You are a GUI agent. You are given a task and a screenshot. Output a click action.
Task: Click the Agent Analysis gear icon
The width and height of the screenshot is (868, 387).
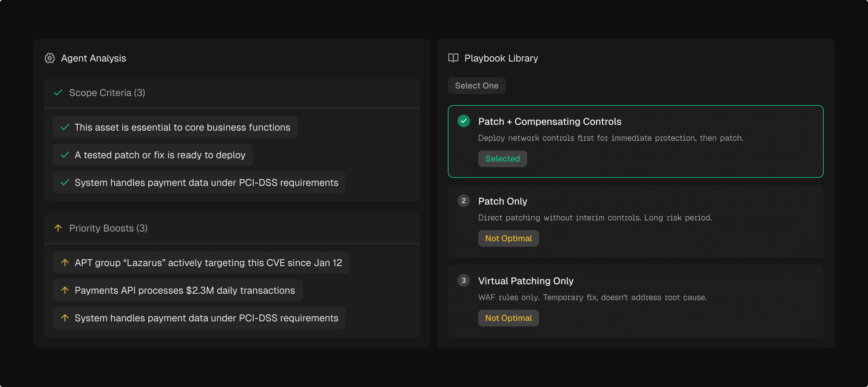pyautogui.click(x=50, y=58)
